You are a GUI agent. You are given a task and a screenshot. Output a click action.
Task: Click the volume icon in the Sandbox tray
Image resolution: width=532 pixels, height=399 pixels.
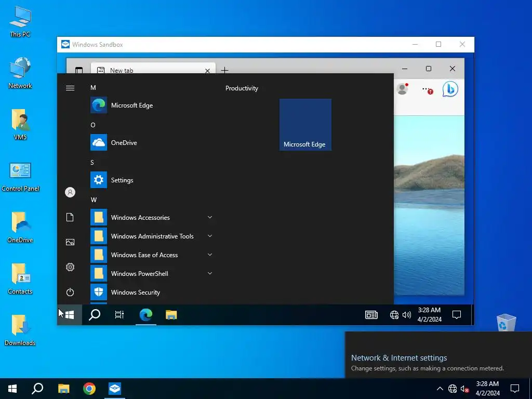click(406, 315)
